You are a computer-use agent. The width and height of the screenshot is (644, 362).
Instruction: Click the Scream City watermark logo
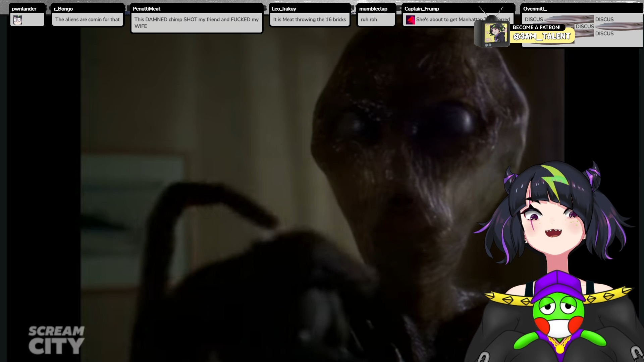click(56, 340)
